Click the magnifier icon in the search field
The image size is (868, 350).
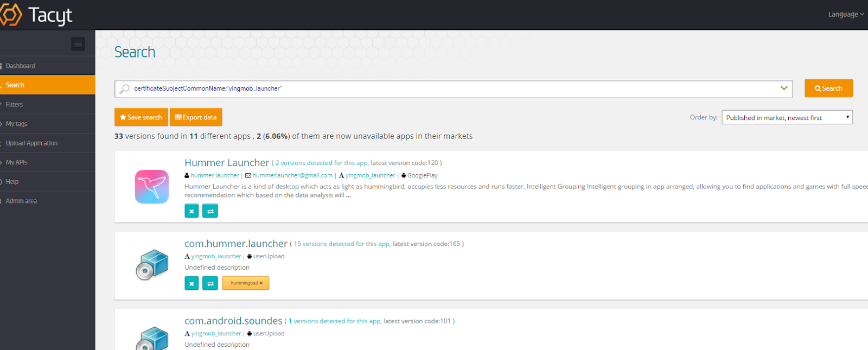125,88
